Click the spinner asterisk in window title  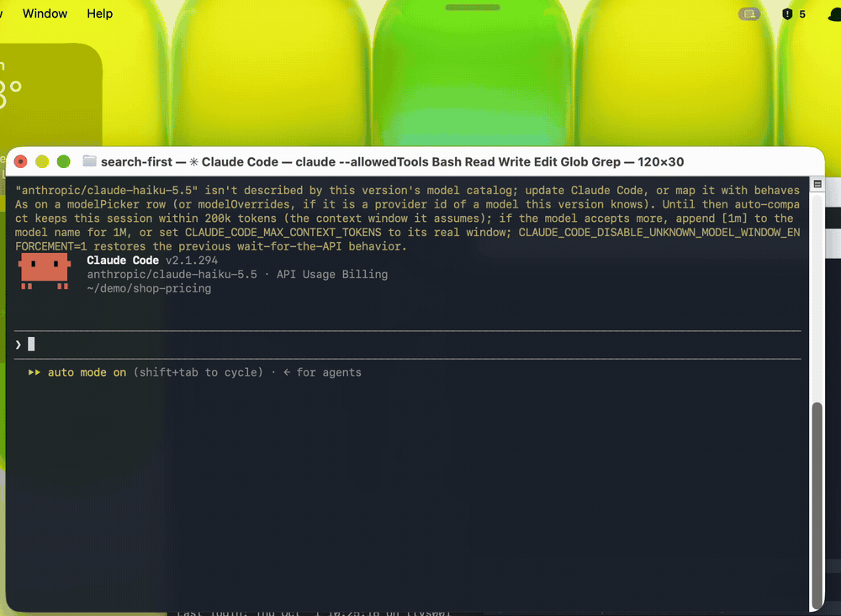[x=193, y=162]
